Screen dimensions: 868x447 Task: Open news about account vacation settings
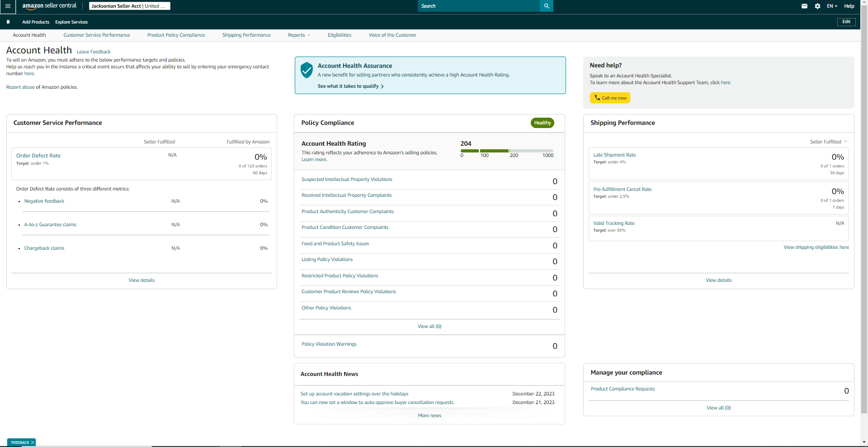(354, 394)
